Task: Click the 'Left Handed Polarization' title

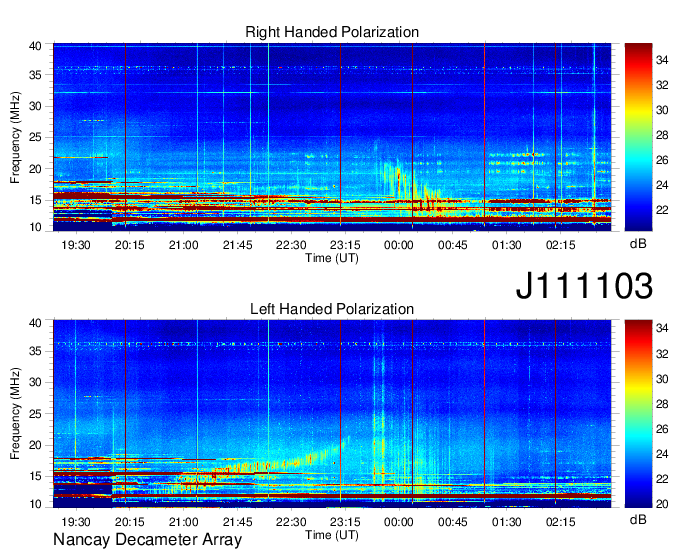Action: click(332, 309)
